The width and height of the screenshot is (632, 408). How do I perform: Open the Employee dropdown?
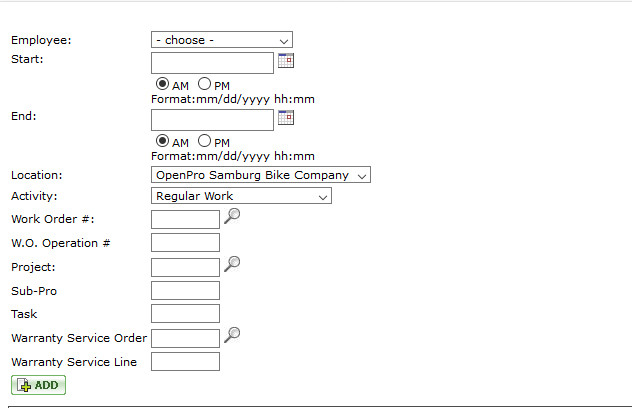pos(221,40)
